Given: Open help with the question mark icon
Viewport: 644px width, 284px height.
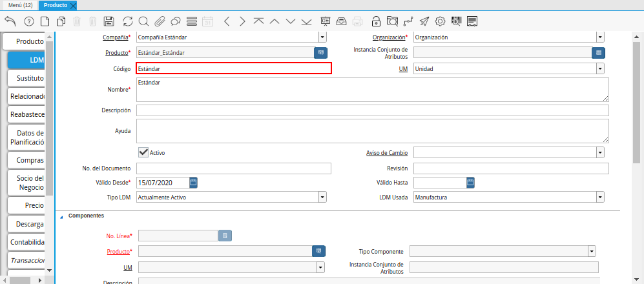Looking at the screenshot, I should pyautogui.click(x=28, y=21).
